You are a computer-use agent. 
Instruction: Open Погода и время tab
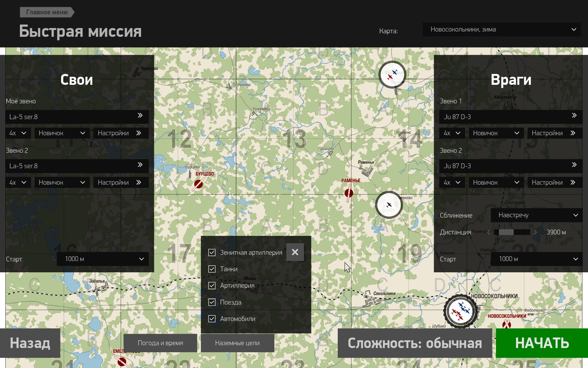point(160,343)
